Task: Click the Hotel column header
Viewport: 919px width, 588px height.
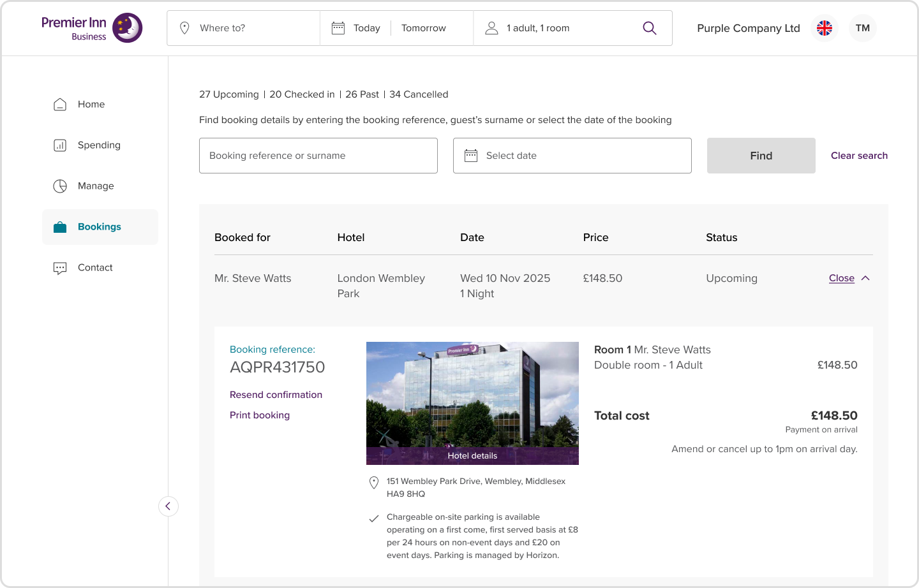Action: [x=351, y=237]
